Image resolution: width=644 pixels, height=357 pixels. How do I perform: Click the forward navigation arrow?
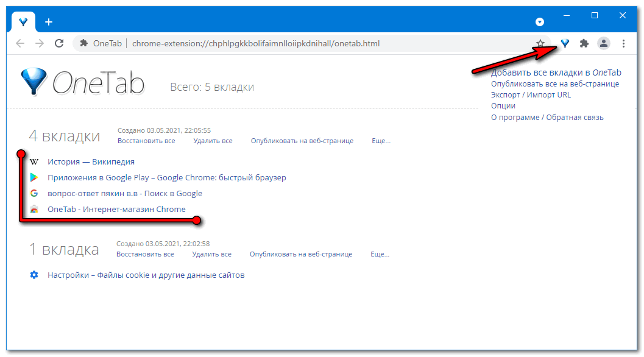pos(40,43)
